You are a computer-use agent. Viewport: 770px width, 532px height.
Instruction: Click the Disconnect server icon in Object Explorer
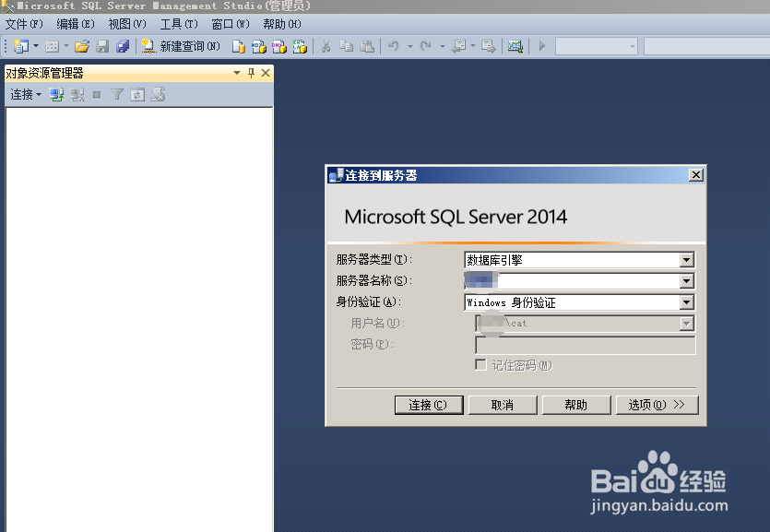pyautogui.click(x=77, y=95)
